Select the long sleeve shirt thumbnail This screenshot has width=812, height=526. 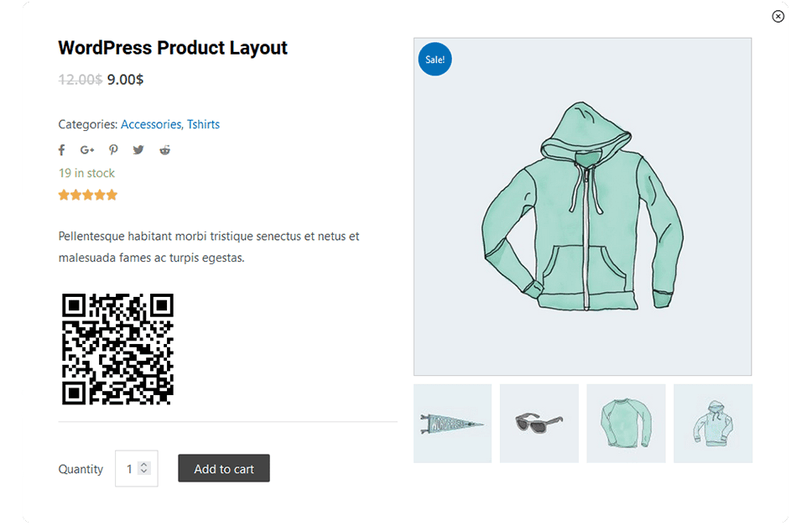coord(626,424)
